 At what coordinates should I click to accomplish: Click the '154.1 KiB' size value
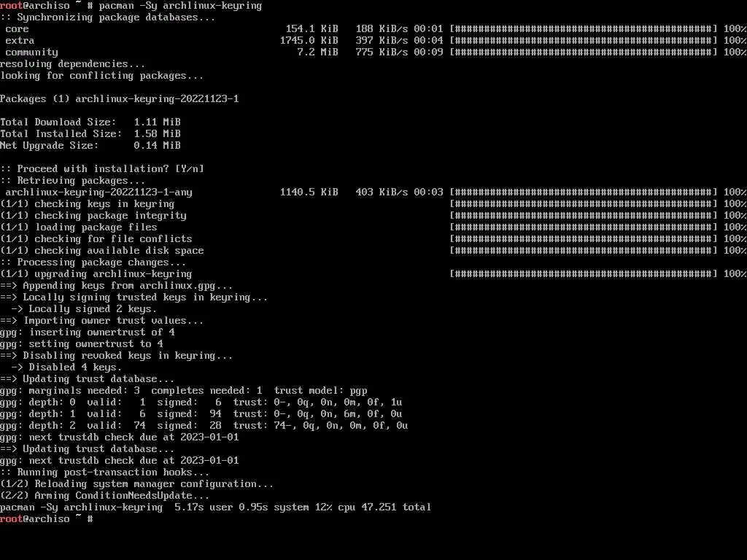pos(311,29)
